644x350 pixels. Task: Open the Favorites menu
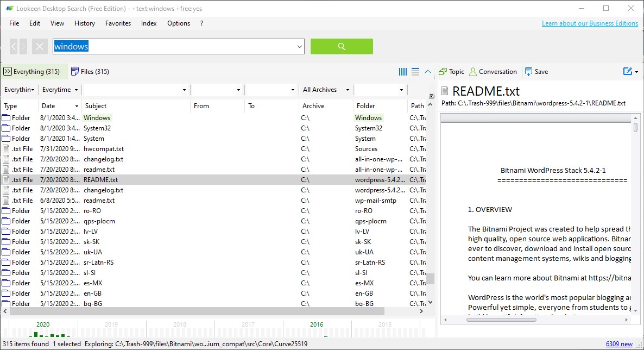coord(118,23)
